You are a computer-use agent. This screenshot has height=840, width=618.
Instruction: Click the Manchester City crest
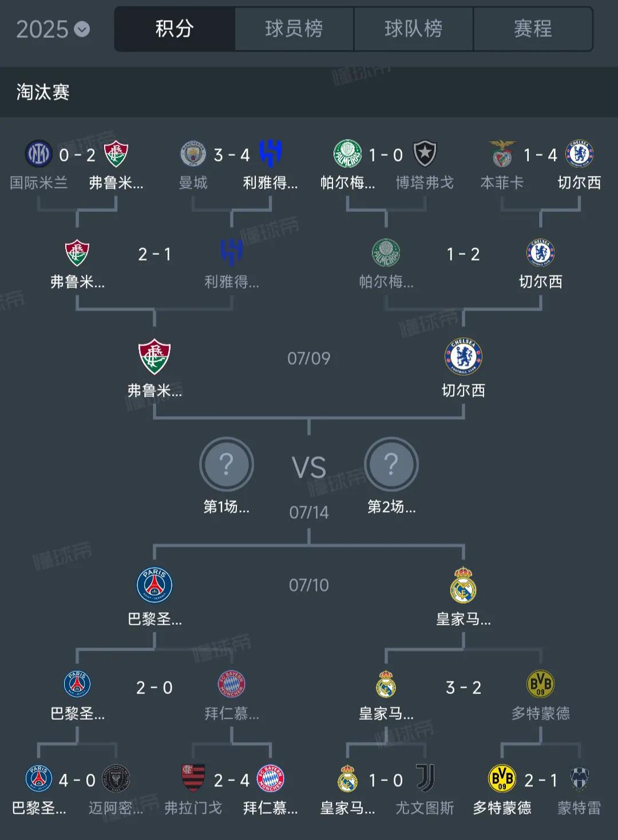point(193,154)
